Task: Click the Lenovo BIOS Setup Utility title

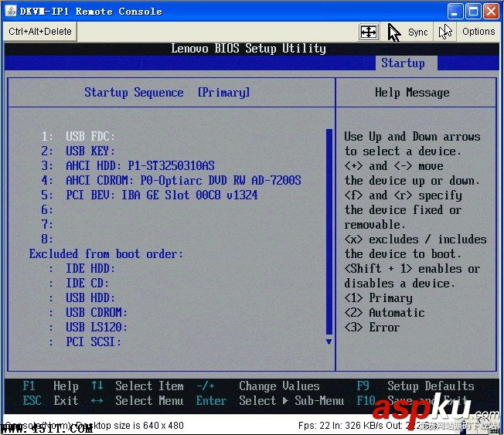Action: [x=248, y=49]
